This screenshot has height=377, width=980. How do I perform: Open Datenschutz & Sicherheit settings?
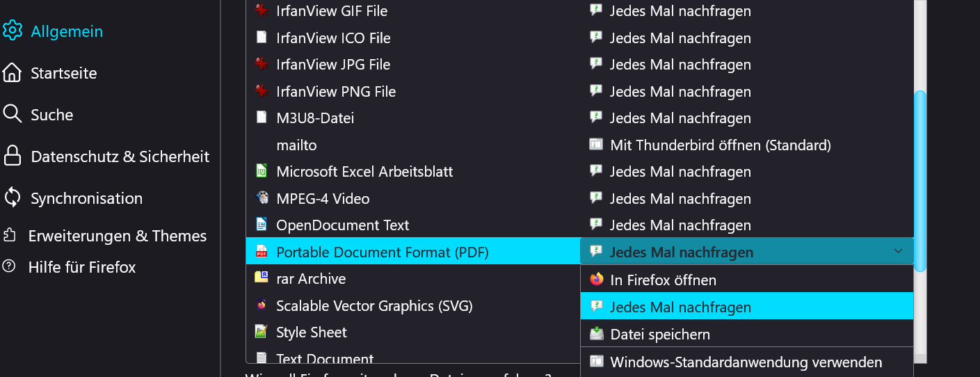tap(120, 157)
